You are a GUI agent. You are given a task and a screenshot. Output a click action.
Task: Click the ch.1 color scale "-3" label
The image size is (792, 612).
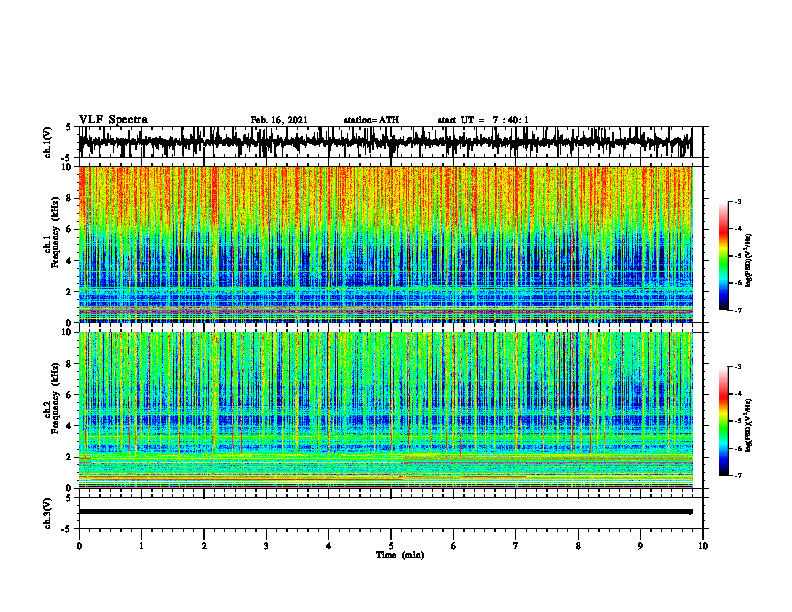point(738,201)
